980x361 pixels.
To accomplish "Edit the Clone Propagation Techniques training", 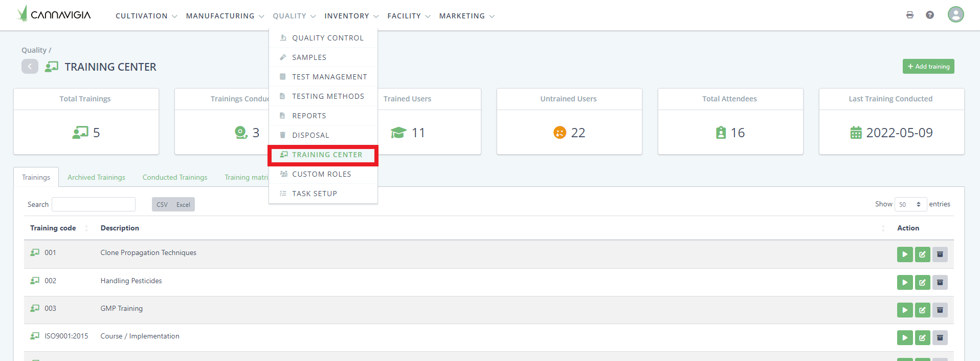I will tap(922, 254).
